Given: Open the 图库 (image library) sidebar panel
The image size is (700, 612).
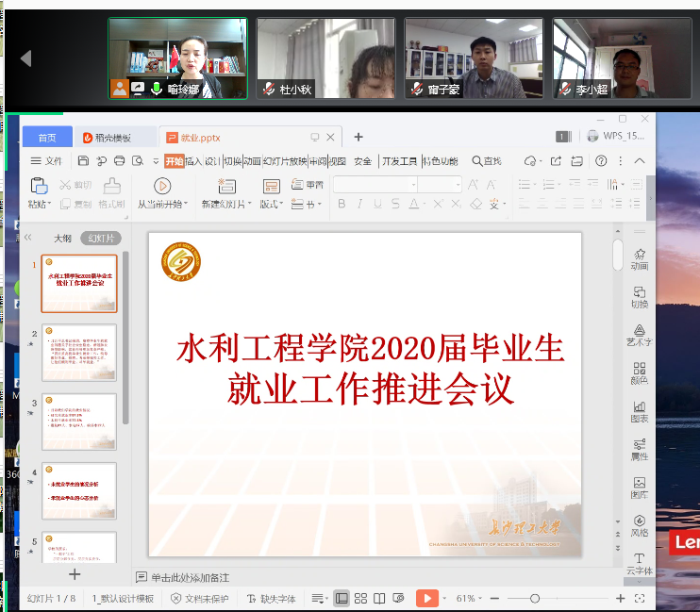Looking at the screenshot, I should tap(640, 488).
